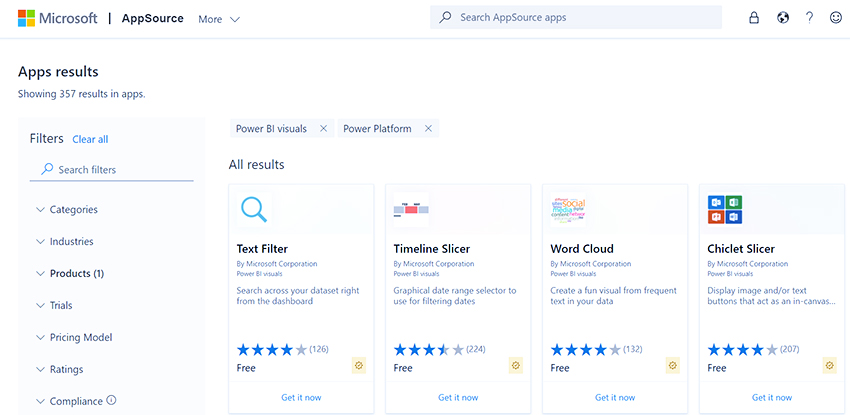850x415 pixels.
Task: Expand the Pricing Model filter
Action: click(x=74, y=338)
